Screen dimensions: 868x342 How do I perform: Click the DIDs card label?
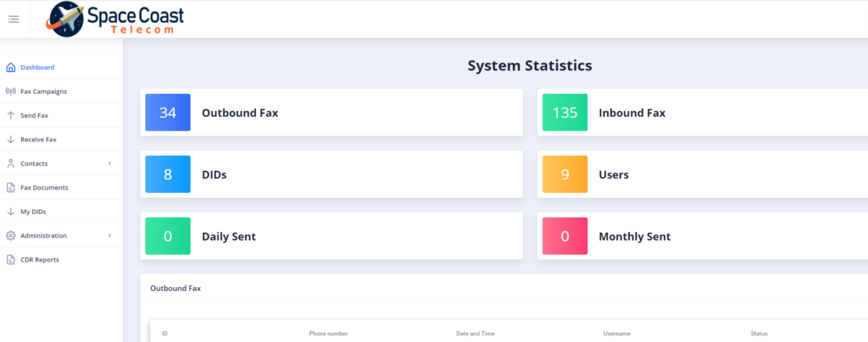214,175
